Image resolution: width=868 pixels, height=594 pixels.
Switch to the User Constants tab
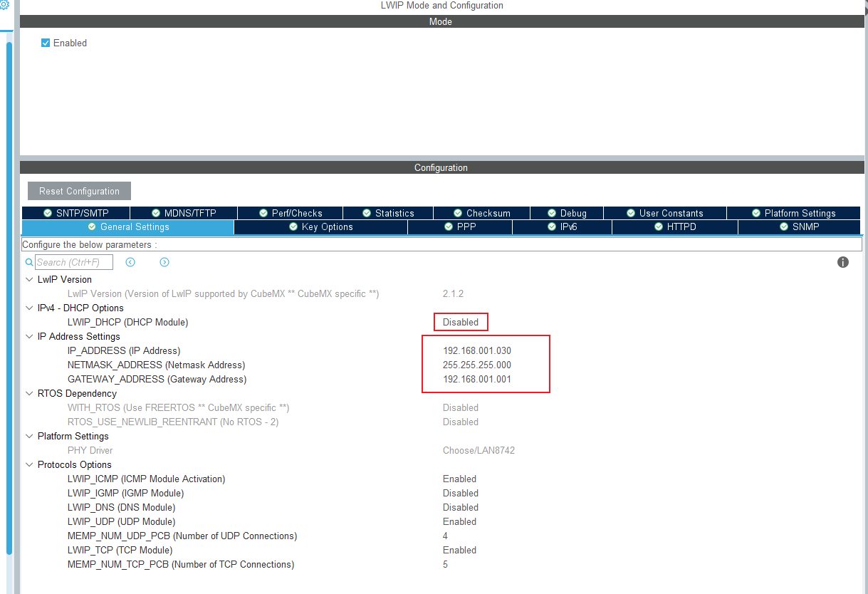(664, 212)
